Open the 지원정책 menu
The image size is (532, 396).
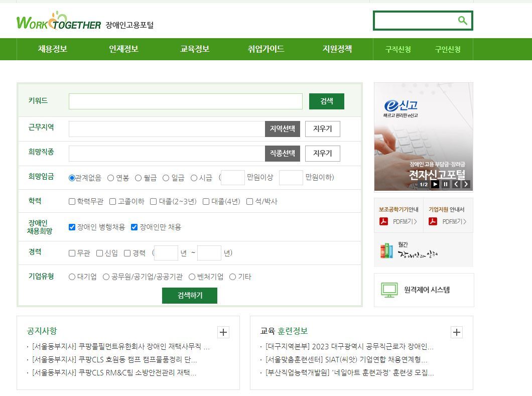point(337,49)
